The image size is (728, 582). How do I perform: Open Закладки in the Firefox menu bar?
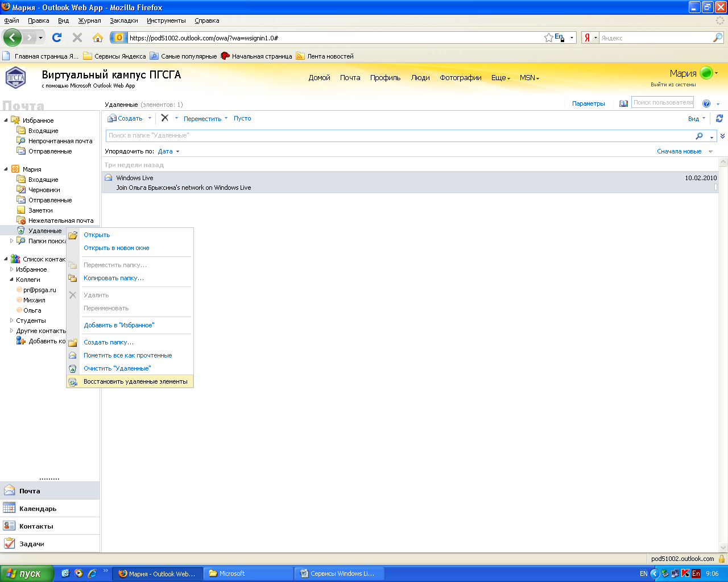pos(124,20)
